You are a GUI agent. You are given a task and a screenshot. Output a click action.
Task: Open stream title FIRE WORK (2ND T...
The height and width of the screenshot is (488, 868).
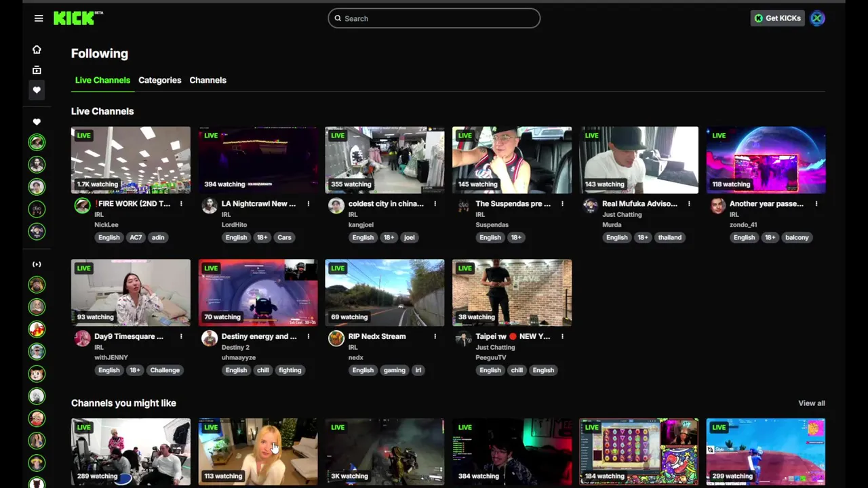click(x=133, y=203)
